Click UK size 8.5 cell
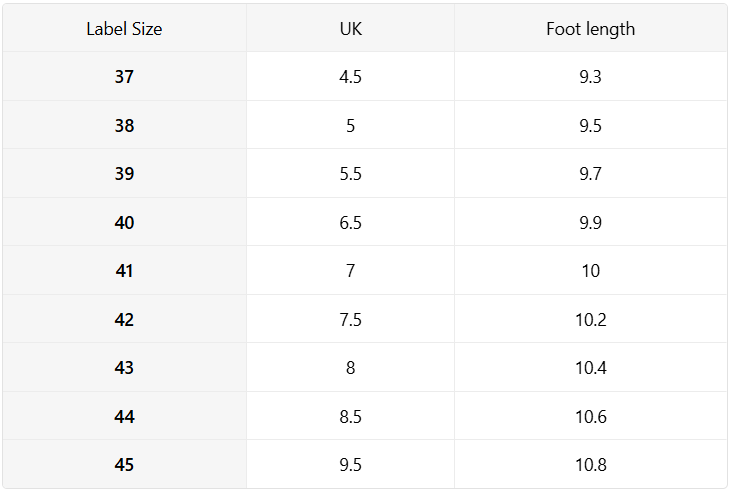 tap(351, 416)
